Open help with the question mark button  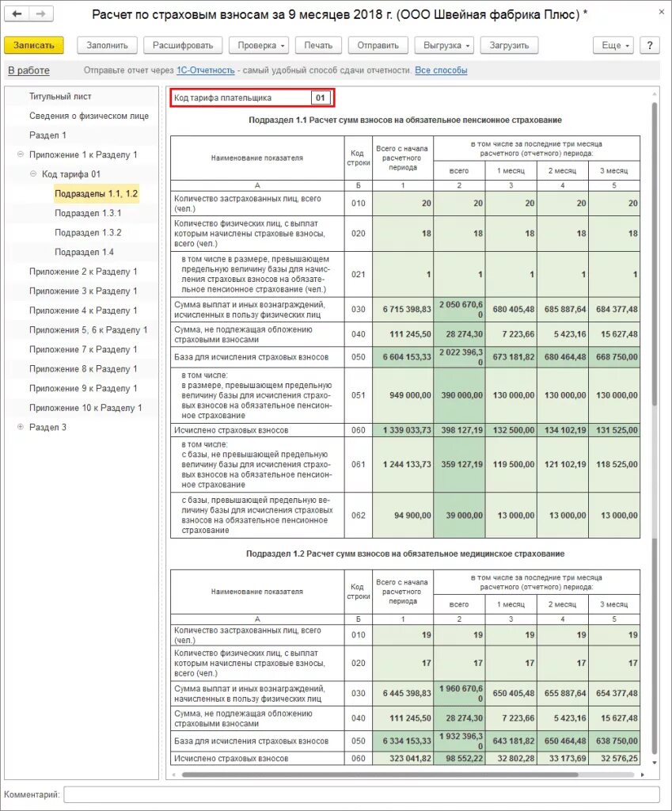click(x=650, y=45)
